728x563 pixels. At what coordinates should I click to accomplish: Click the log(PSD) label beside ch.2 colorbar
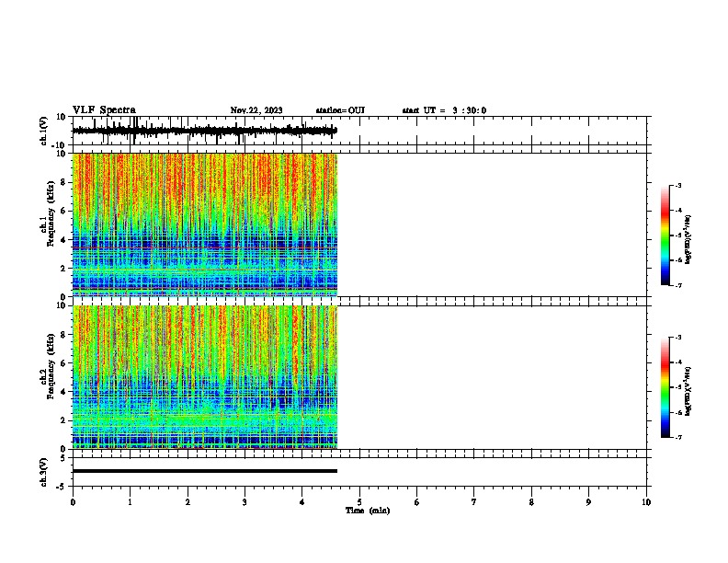(x=688, y=391)
